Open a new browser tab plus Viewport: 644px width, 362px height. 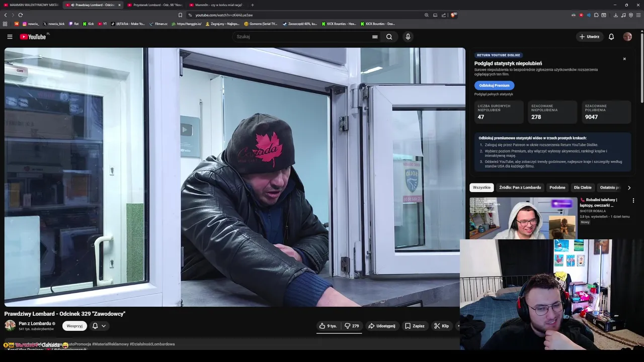point(252,5)
